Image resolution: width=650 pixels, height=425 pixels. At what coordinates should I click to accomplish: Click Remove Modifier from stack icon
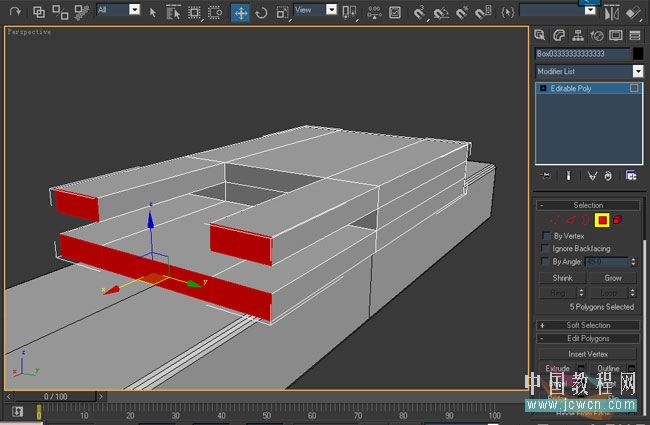click(608, 176)
